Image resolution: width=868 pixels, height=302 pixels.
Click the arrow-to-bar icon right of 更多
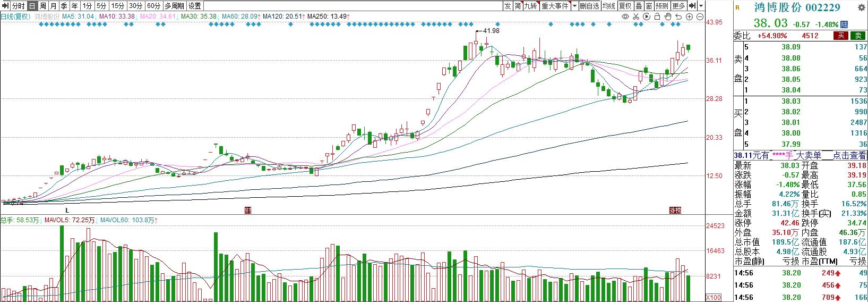[692, 6]
